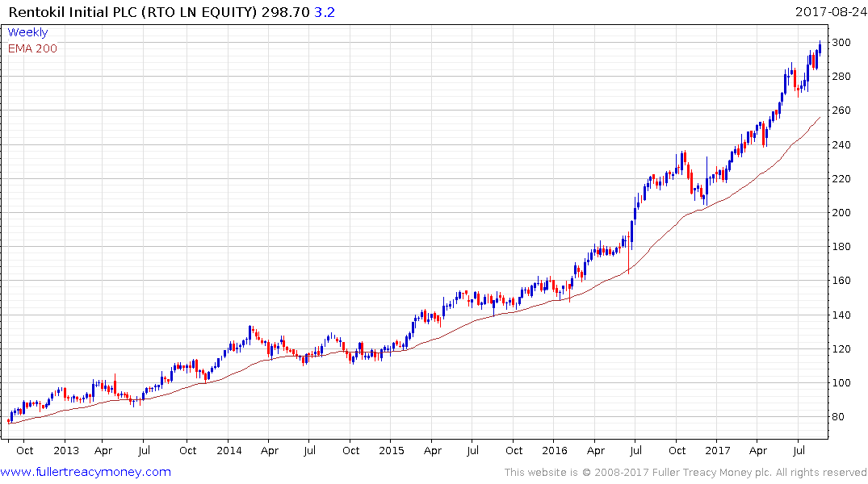Click the 260 price axis label
Image resolution: width=868 pixels, height=484 pixels.
(x=841, y=111)
